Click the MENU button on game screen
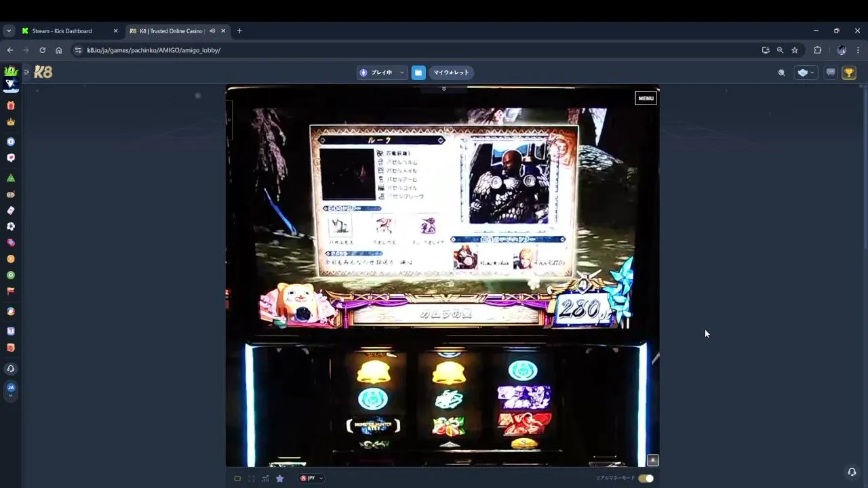Image resolution: width=868 pixels, height=488 pixels. tap(646, 98)
